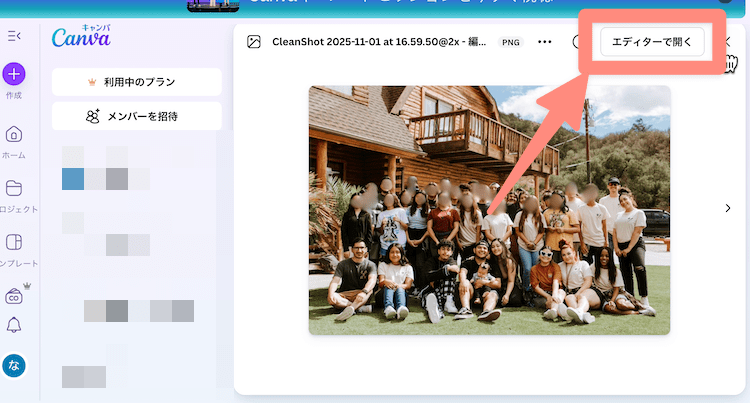Open the notifications bell icon
This screenshot has width=750, height=403.
point(14,325)
